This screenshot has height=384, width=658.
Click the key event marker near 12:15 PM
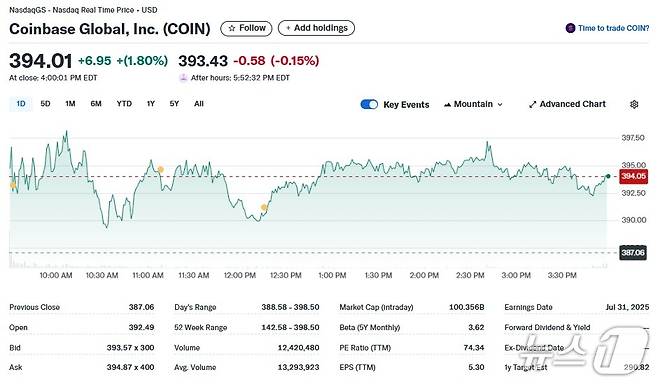[x=264, y=207]
